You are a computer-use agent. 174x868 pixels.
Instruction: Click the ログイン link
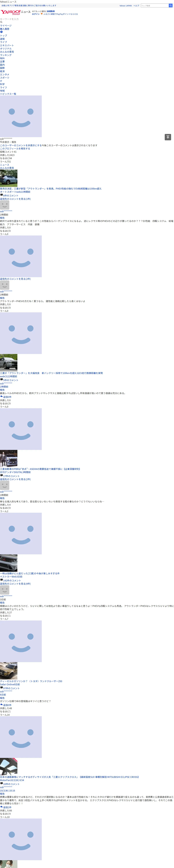(x=36, y=14)
